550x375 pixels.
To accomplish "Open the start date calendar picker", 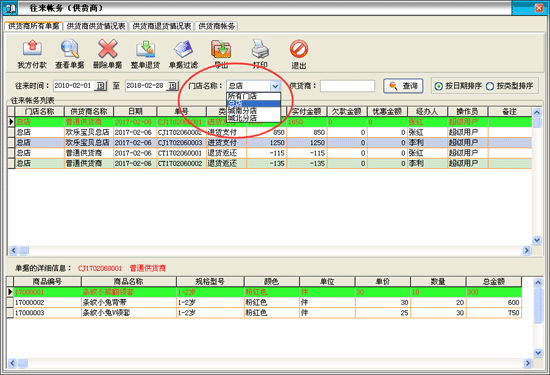I will pyautogui.click(x=101, y=86).
